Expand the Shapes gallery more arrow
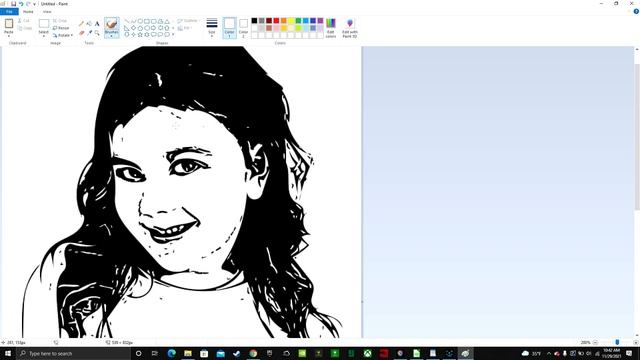Image resolution: width=640 pixels, height=360 pixels. (173, 35)
